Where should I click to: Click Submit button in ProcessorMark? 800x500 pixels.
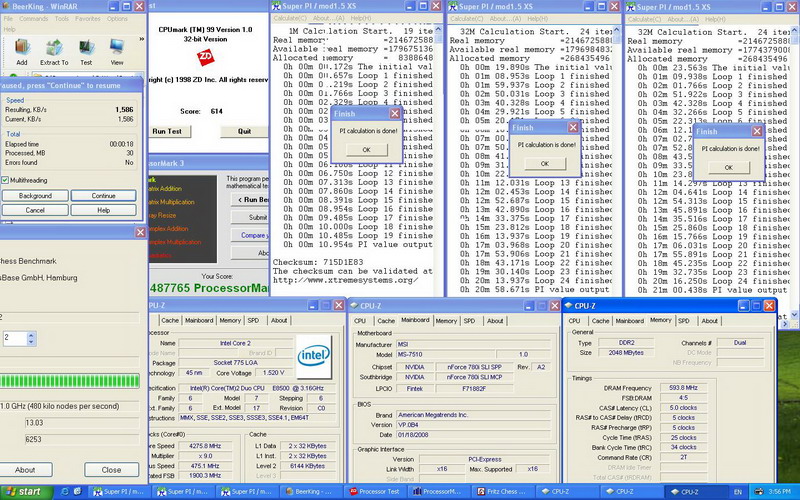pyautogui.click(x=251, y=217)
